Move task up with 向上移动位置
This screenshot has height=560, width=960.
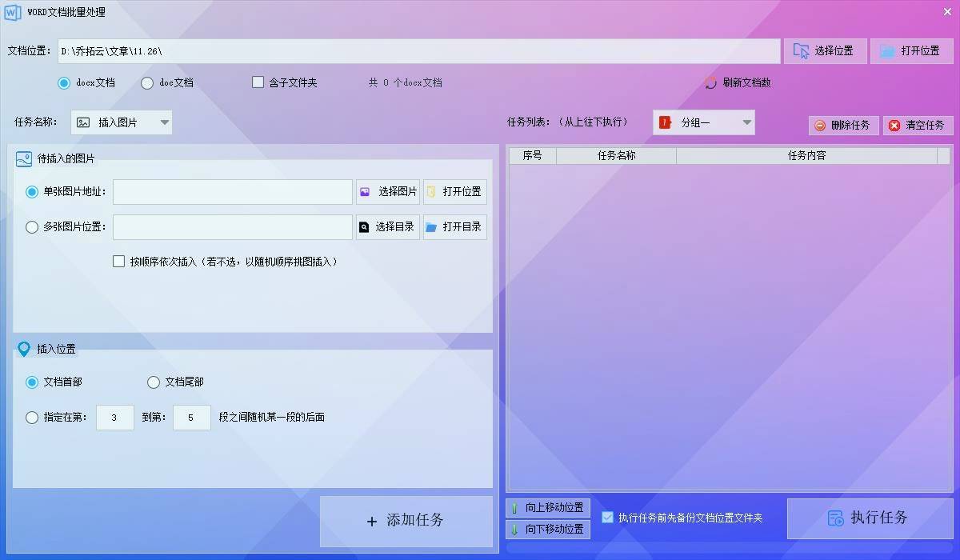tap(548, 508)
